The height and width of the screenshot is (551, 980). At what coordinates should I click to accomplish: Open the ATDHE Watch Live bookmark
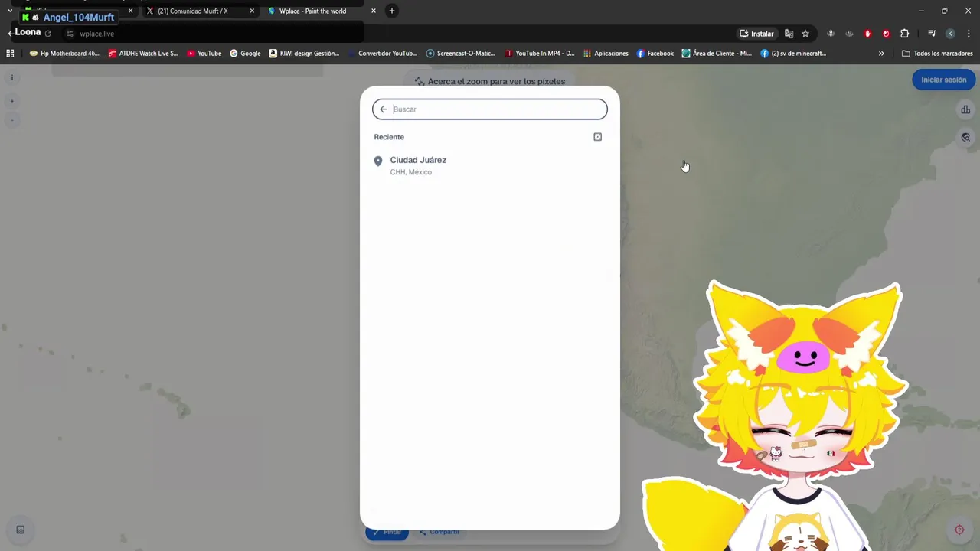[x=143, y=54]
